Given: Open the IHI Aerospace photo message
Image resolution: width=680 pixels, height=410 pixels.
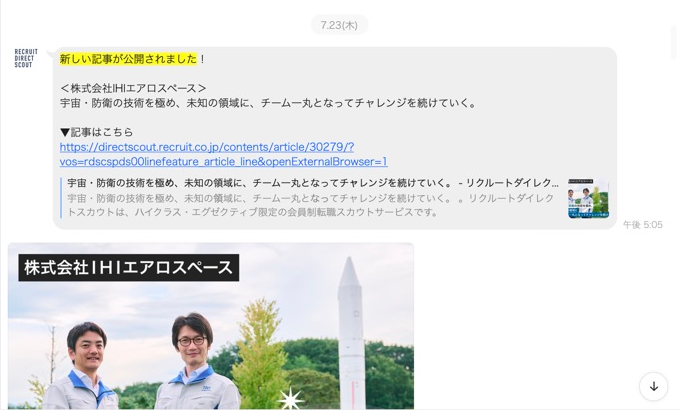Looking at the screenshot, I should (x=211, y=326).
